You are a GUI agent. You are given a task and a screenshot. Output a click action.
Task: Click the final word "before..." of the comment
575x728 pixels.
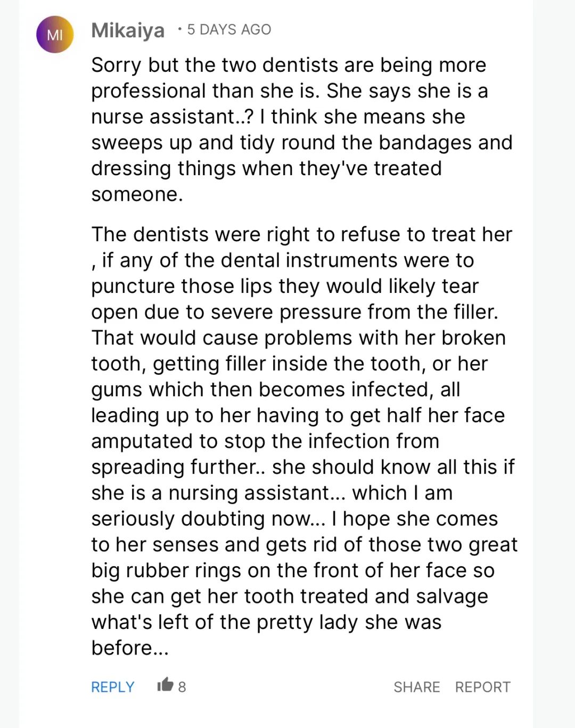(130, 648)
